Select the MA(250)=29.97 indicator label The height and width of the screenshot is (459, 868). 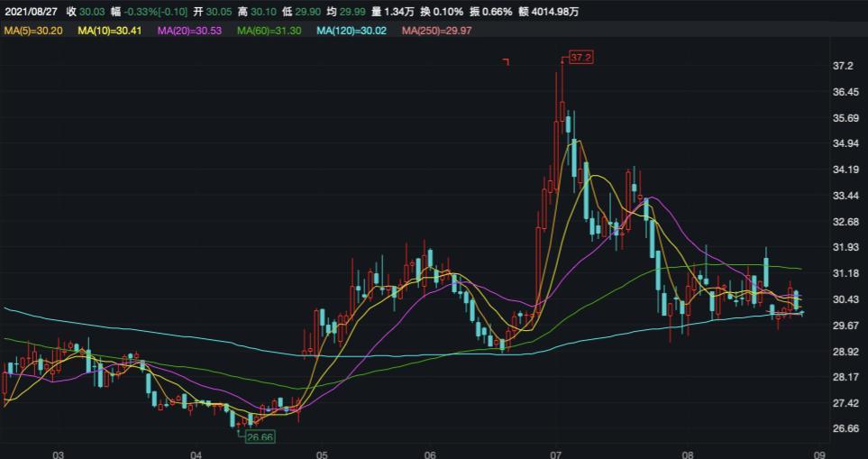[x=437, y=31]
